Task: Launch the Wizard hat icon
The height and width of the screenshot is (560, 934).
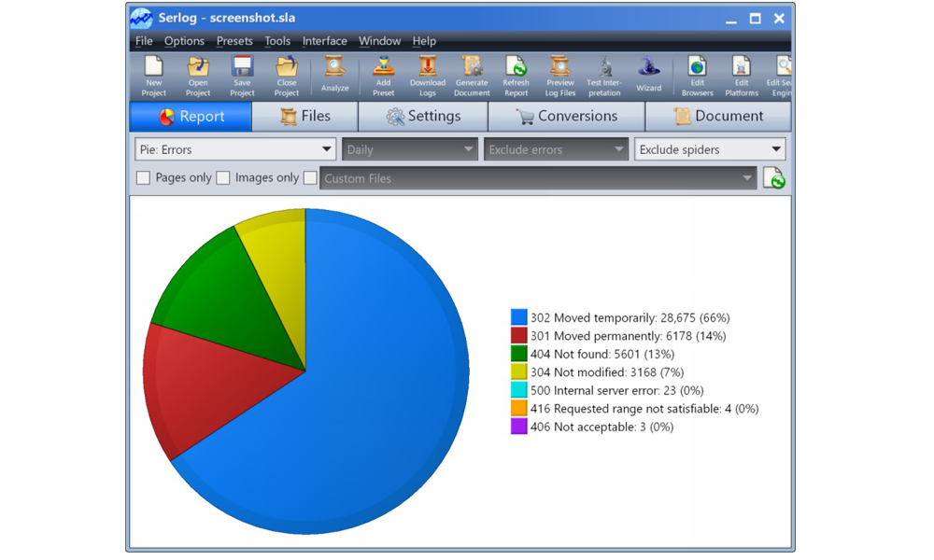Action: 648,75
